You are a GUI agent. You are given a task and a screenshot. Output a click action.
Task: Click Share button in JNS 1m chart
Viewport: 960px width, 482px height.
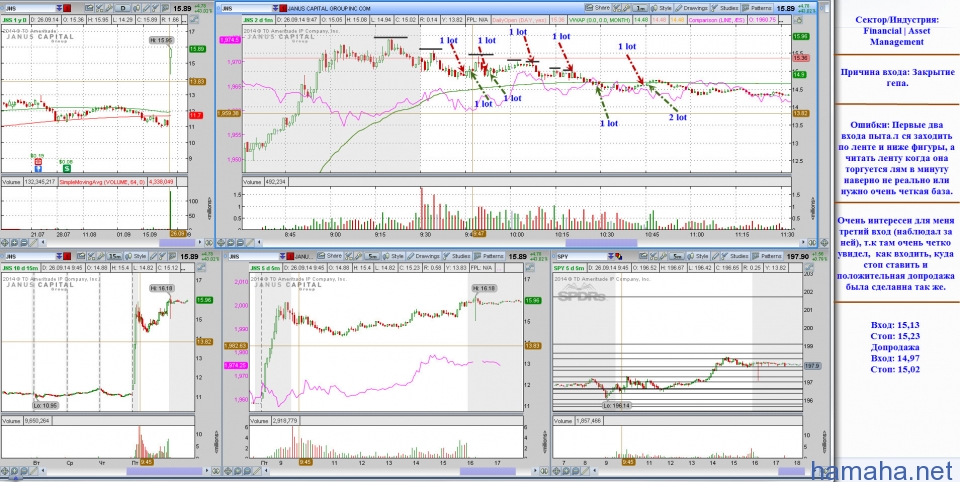(x=597, y=8)
